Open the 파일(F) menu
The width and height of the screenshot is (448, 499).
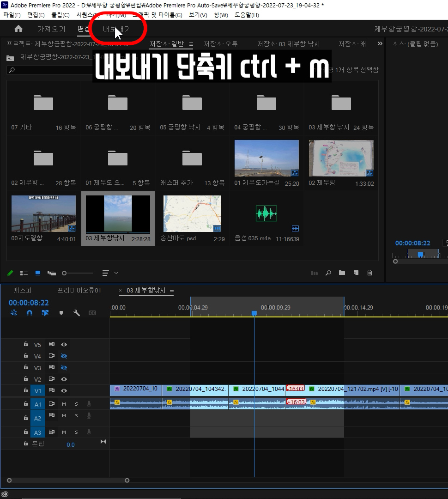point(12,15)
